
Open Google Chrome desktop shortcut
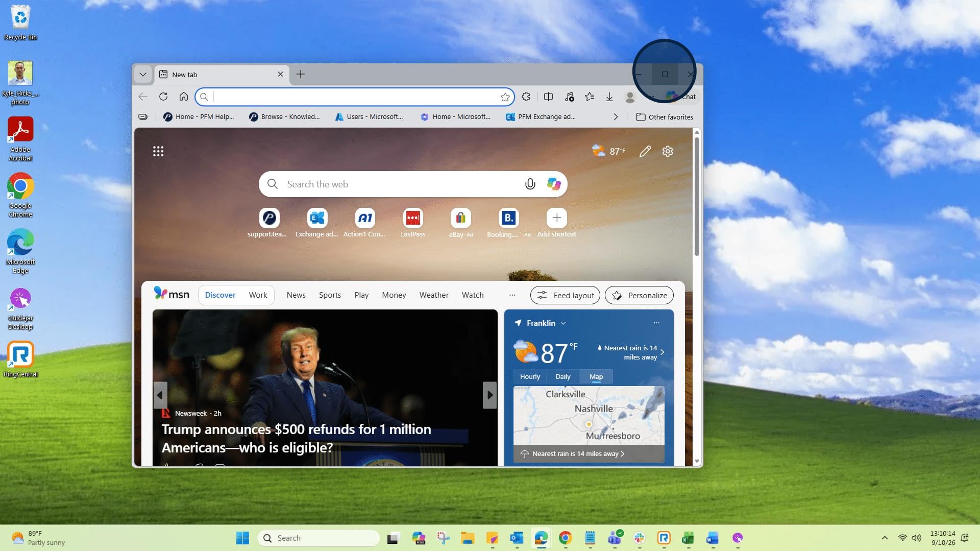click(20, 196)
